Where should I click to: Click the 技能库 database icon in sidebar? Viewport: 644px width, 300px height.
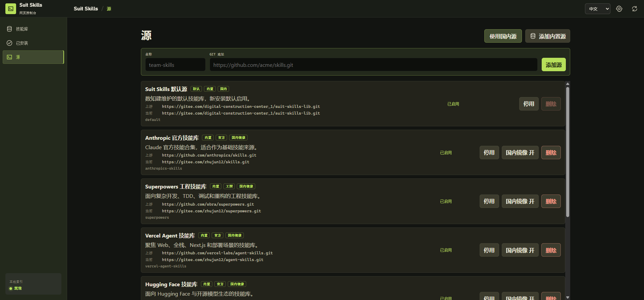click(x=9, y=29)
